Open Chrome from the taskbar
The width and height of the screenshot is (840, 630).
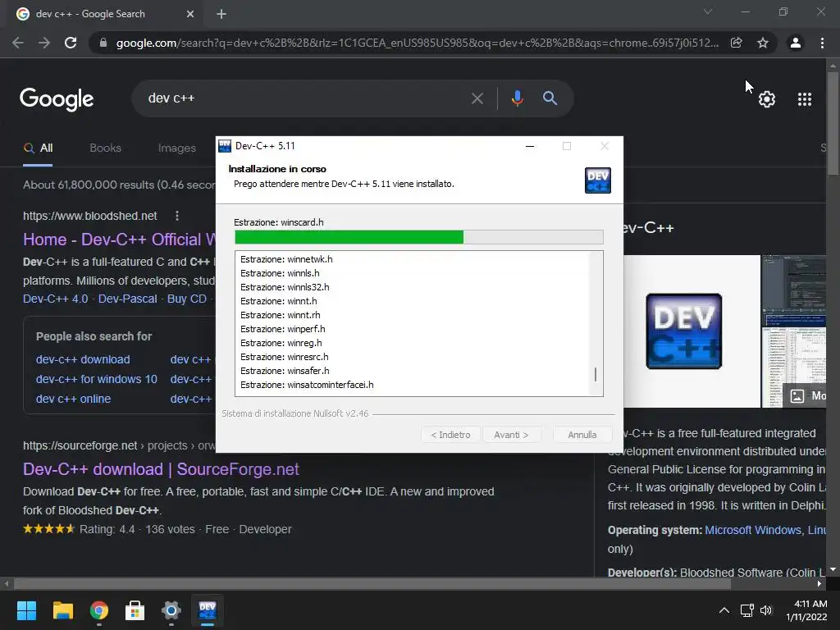[x=99, y=610]
